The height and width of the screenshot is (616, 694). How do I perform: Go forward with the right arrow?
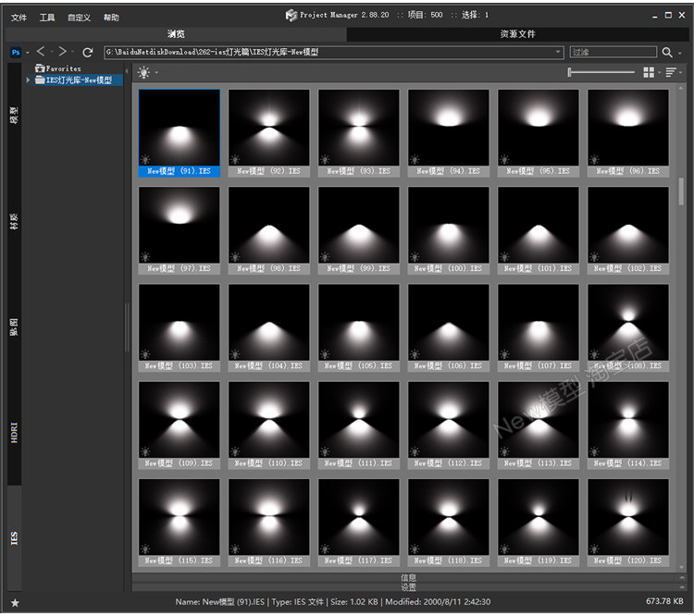62,52
